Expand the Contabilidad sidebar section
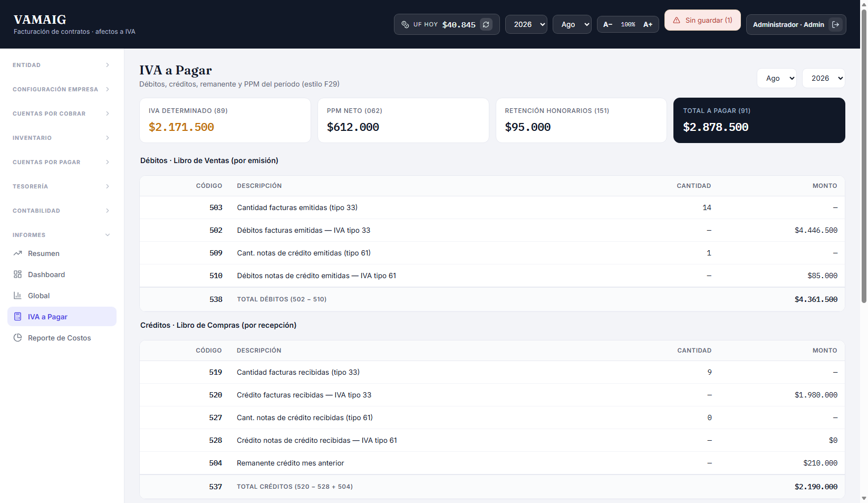The image size is (868, 503). tap(62, 211)
